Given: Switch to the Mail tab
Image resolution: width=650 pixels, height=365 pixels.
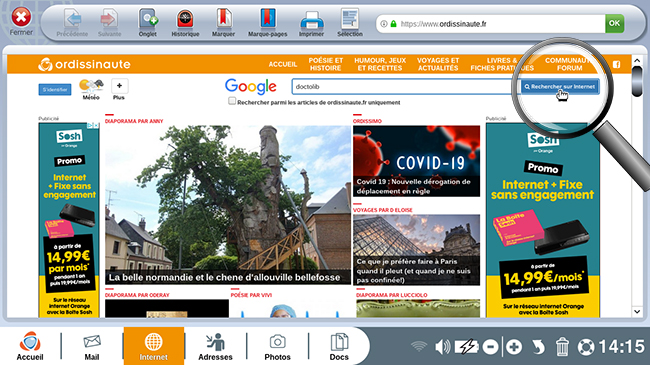Looking at the screenshot, I should [x=92, y=346].
